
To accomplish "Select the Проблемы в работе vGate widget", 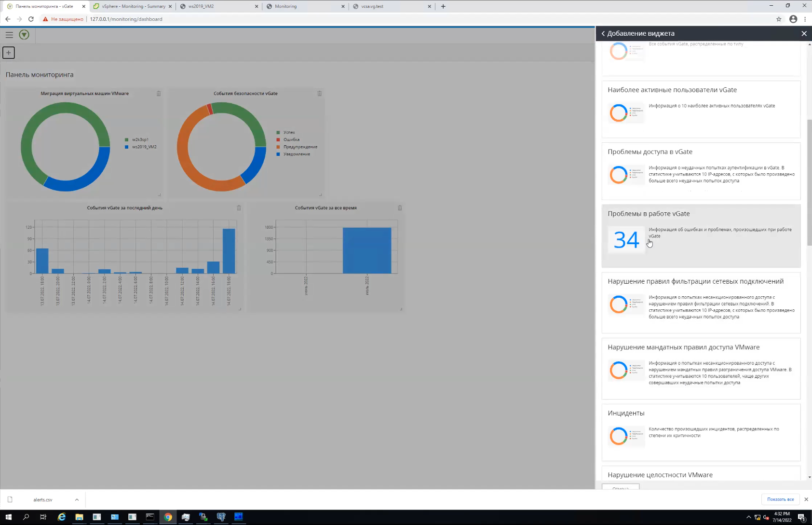I will click(701, 236).
